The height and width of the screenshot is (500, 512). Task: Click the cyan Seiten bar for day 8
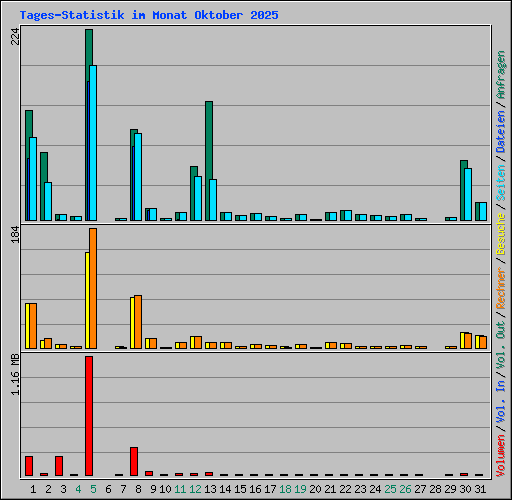[138, 177]
